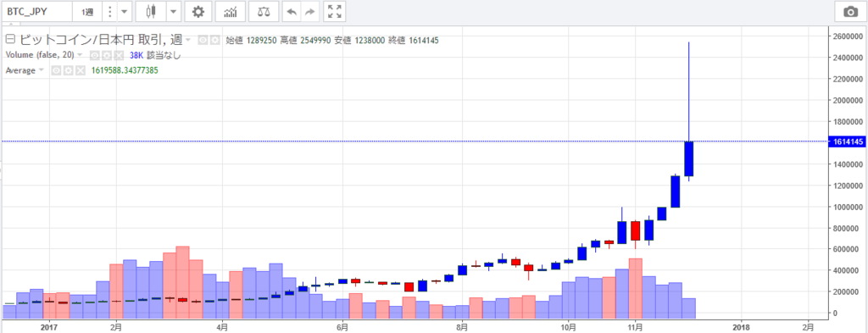Select the candlestick chart style icon

[151, 11]
